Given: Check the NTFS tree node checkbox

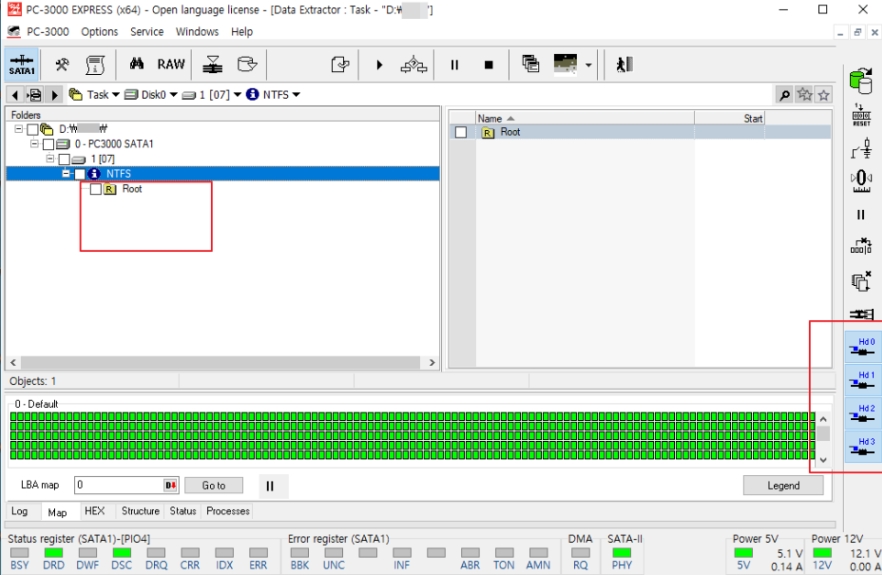Looking at the screenshot, I should tap(80, 174).
